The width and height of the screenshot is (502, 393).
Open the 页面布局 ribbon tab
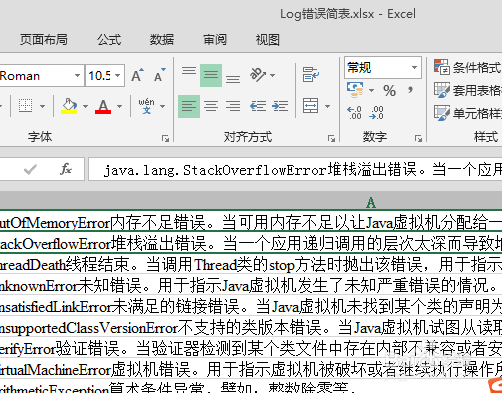coord(44,40)
